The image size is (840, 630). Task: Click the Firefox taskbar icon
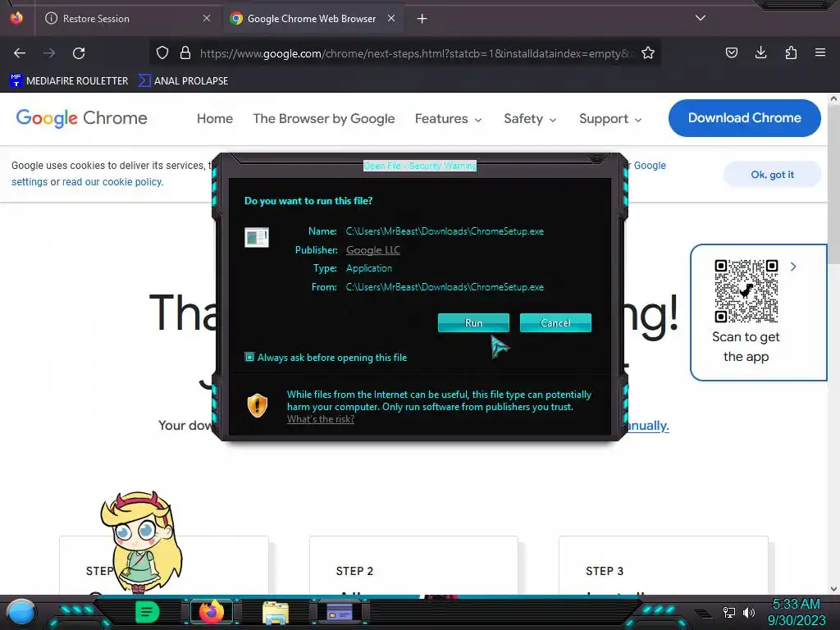[x=212, y=612]
